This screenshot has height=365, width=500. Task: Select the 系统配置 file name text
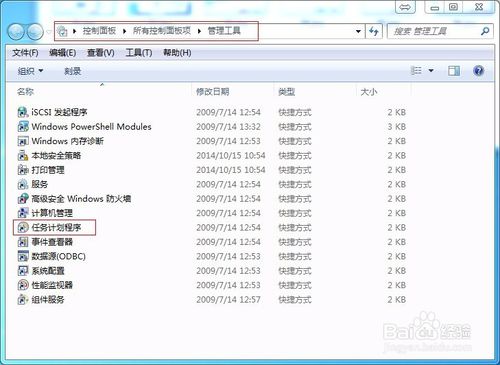tap(48, 271)
